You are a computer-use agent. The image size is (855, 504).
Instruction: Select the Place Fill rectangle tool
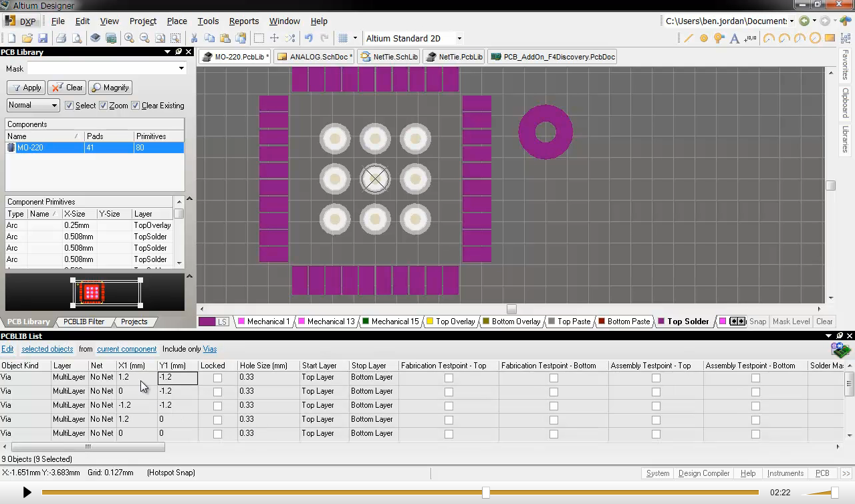830,38
